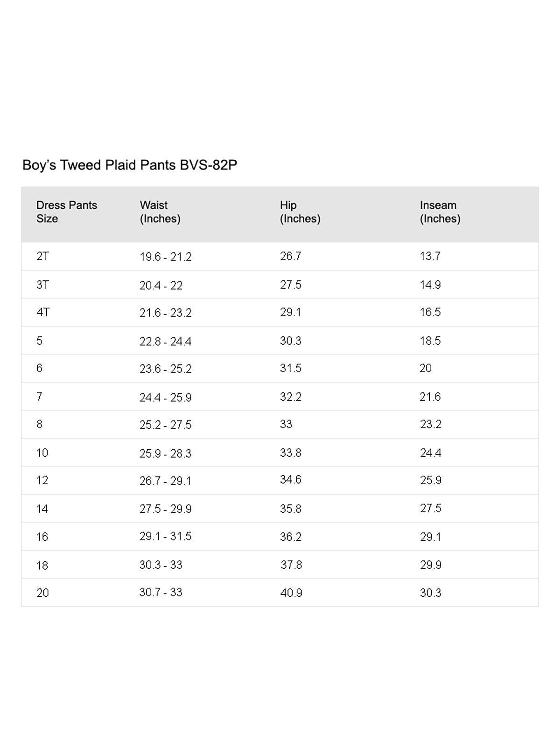Select the size 12 row label

coord(42,480)
